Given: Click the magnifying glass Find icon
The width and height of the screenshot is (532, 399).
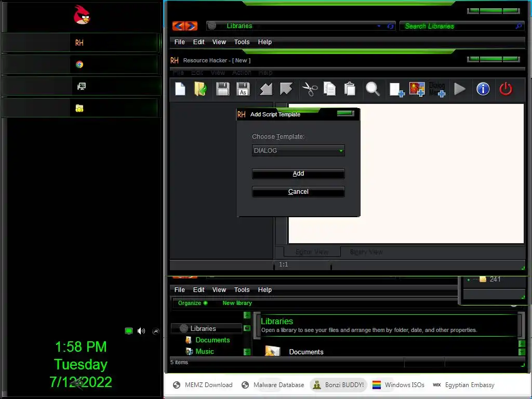Looking at the screenshot, I should (373, 89).
